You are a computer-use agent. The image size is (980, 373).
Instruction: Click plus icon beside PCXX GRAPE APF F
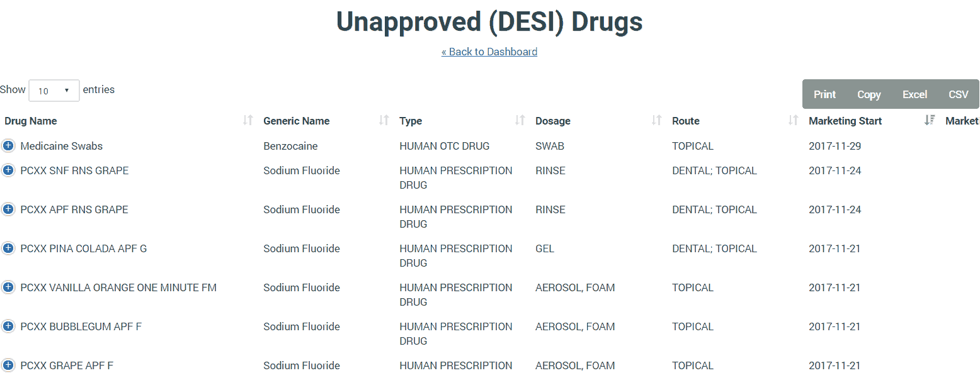point(8,365)
